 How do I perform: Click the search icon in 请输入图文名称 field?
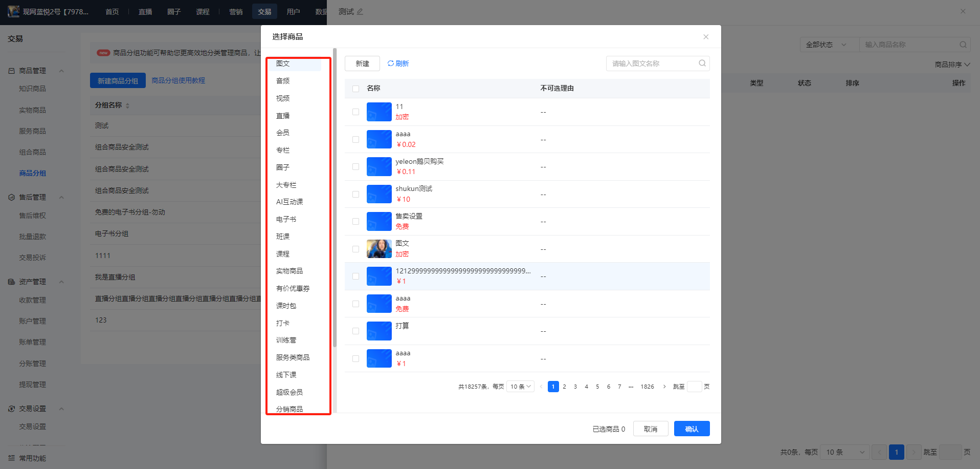tap(702, 63)
